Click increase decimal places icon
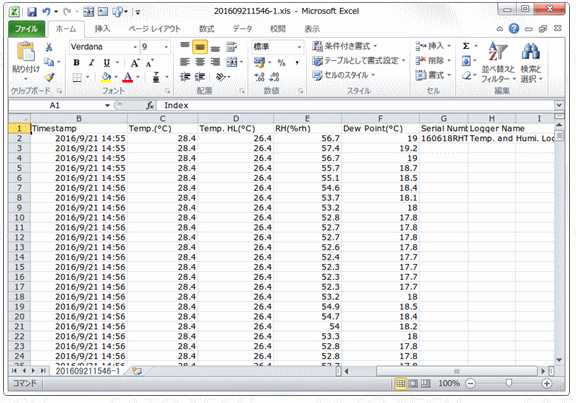Viewport: 576px width, 403px height. (x=259, y=77)
